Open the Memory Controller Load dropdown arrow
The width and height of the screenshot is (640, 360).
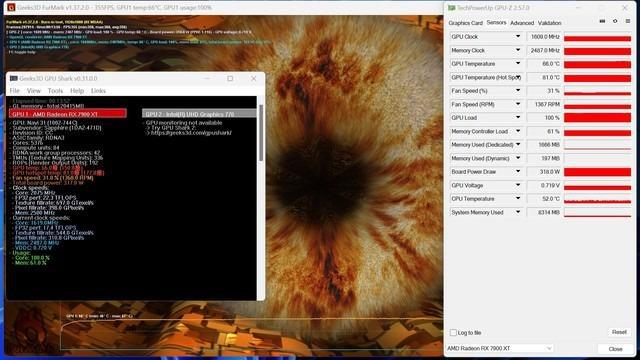[518, 131]
